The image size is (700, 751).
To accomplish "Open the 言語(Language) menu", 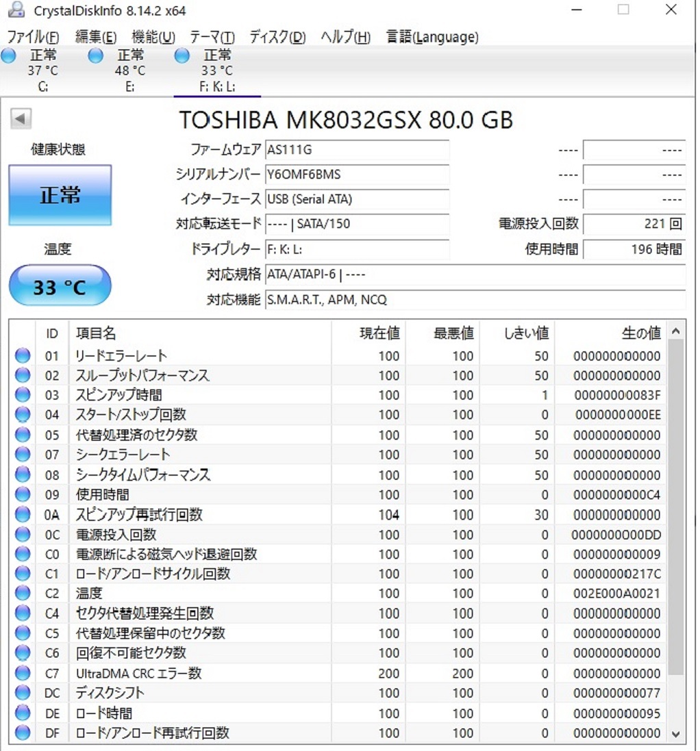I will [x=432, y=37].
